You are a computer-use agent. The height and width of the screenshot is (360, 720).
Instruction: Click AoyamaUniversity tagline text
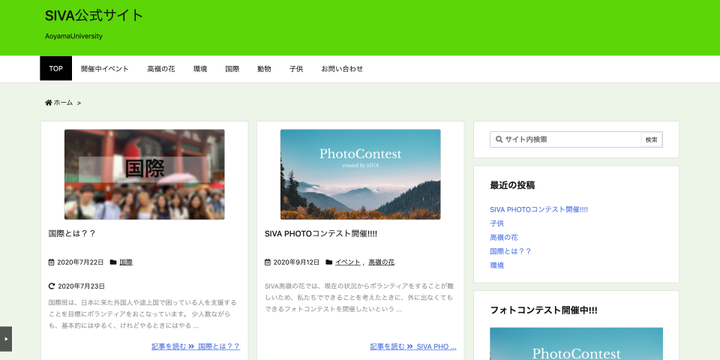73,36
